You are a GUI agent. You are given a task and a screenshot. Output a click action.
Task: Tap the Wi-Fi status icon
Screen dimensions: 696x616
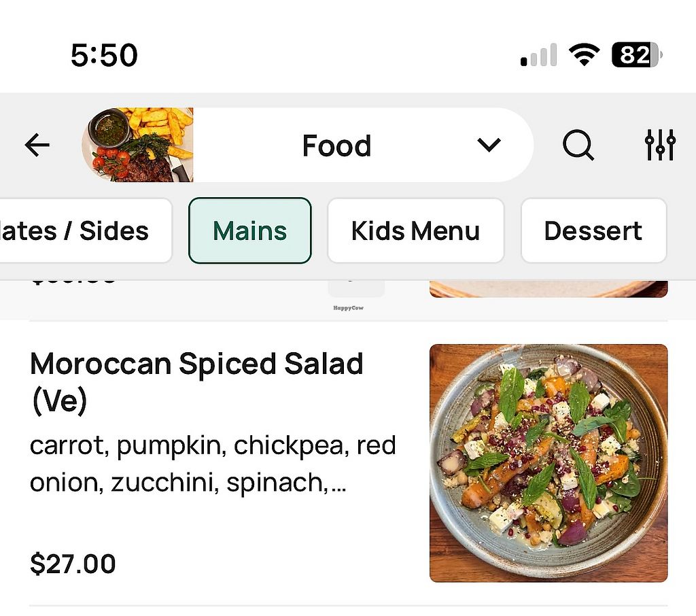coord(584,55)
